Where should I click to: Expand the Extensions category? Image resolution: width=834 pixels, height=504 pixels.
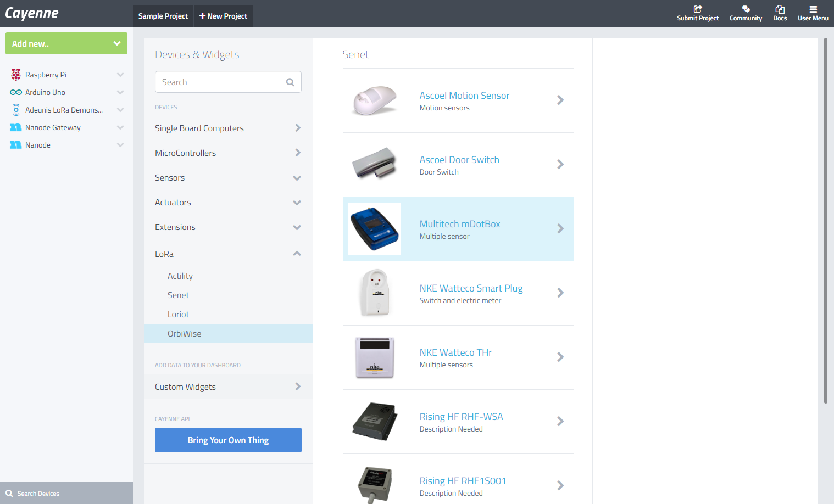pyautogui.click(x=228, y=227)
